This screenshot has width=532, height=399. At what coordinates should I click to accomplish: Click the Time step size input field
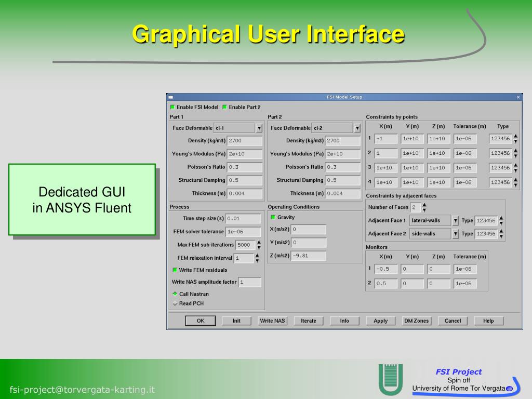click(x=243, y=219)
